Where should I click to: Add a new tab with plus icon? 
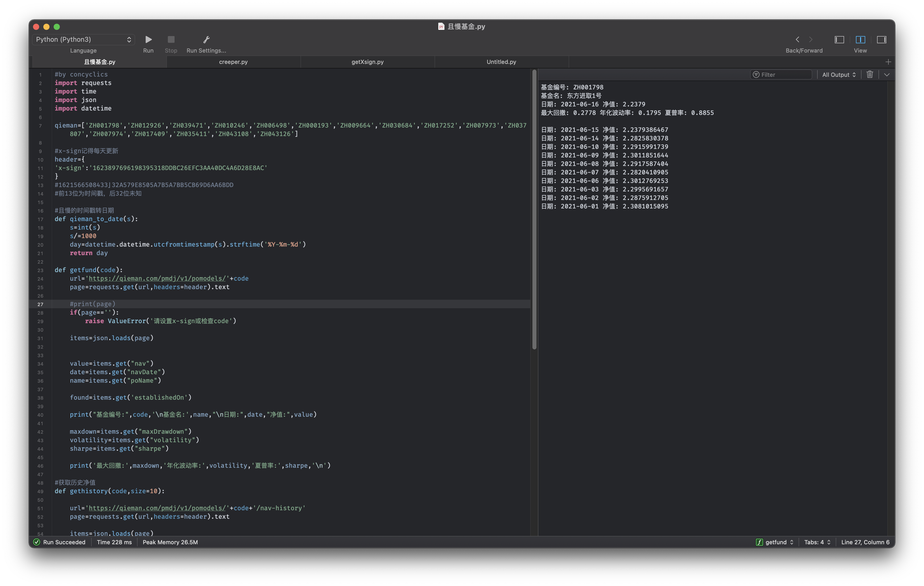coord(888,62)
